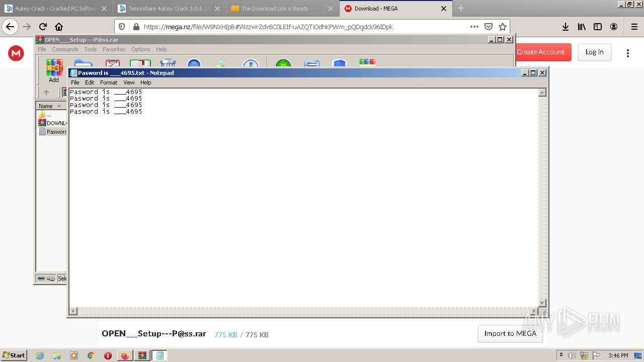Switch to The Download Link is Ready tab
Viewport: 644px width, 362px height.
(x=282, y=8)
